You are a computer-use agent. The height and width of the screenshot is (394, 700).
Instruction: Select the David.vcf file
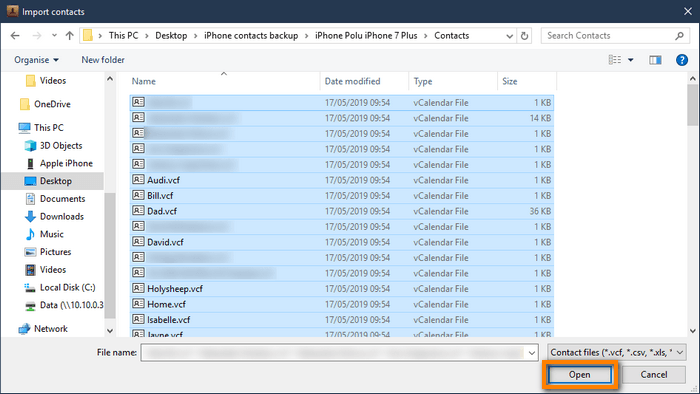point(342,242)
